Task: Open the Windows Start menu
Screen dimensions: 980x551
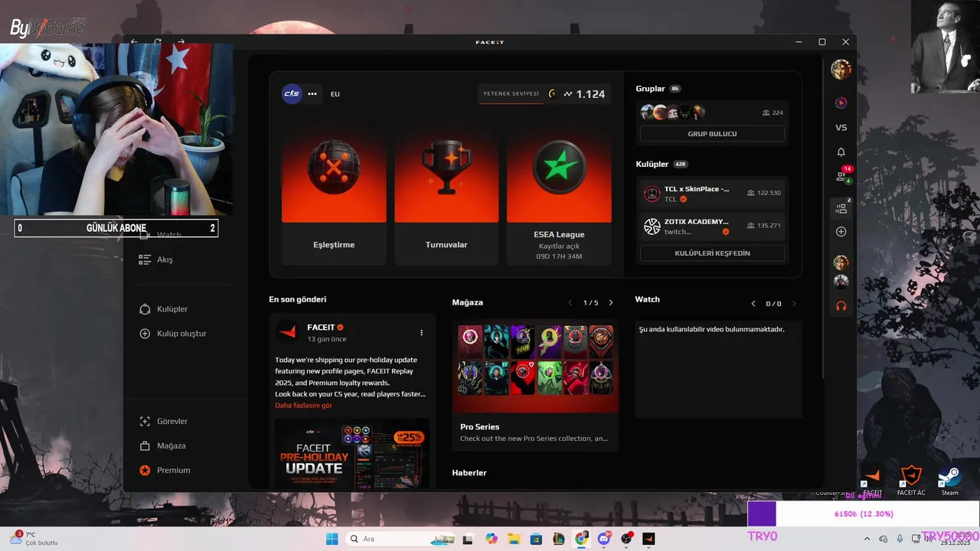Action: [x=332, y=539]
